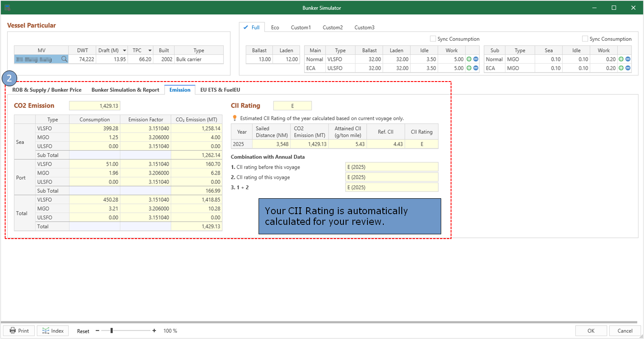This screenshot has width=644, height=339.
Task: Add a row after Normal VLSFO main engine
Action: pos(469,59)
